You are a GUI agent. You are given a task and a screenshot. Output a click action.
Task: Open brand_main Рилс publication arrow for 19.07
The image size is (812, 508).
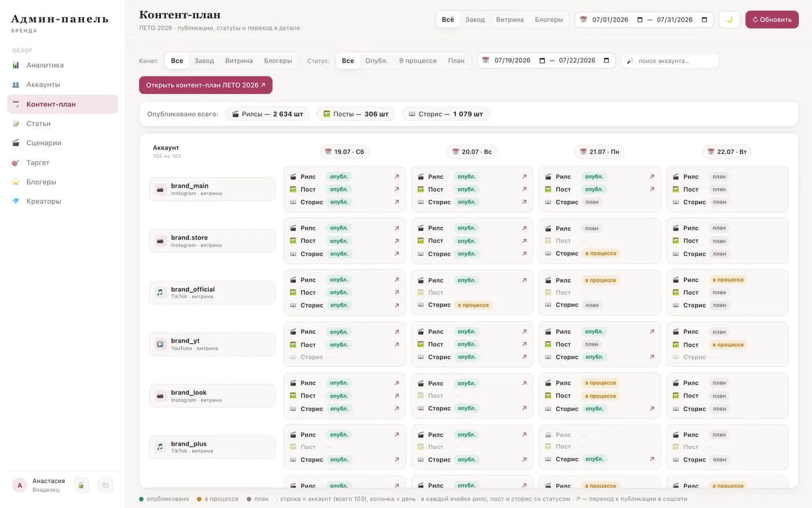397,176
